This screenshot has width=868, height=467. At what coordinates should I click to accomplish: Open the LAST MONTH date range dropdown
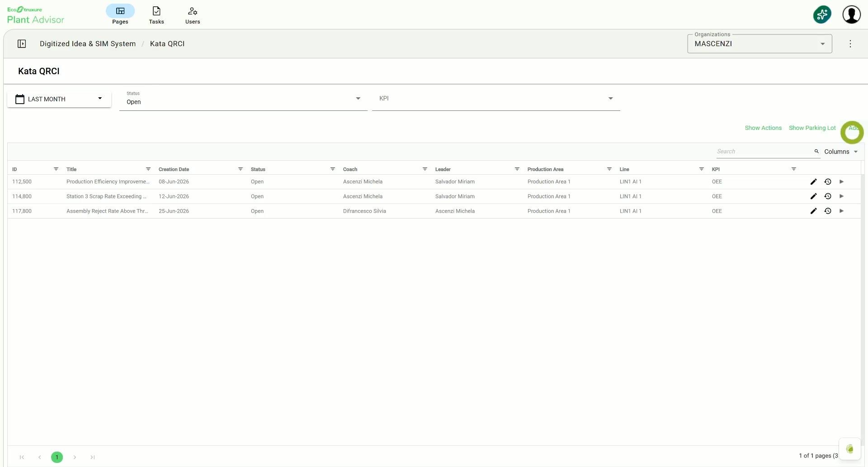pos(59,99)
